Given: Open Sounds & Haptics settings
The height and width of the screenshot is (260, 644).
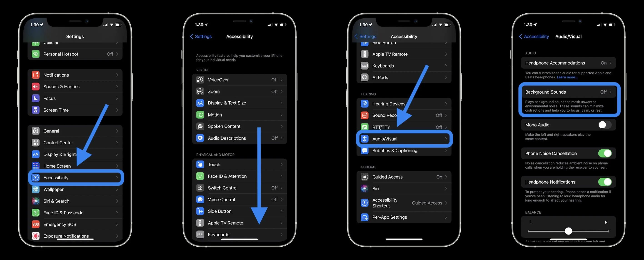Looking at the screenshot, I should pos(75,87).
